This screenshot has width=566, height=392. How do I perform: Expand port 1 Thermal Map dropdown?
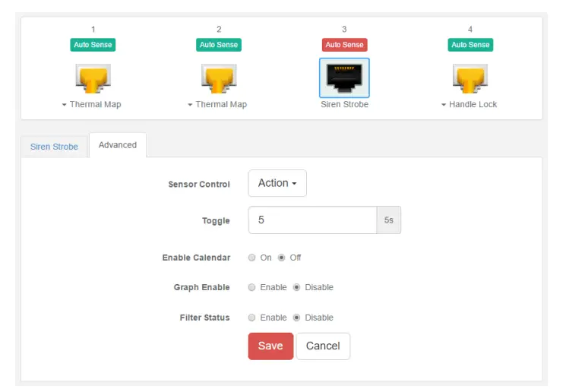click(x=91, y=104)
